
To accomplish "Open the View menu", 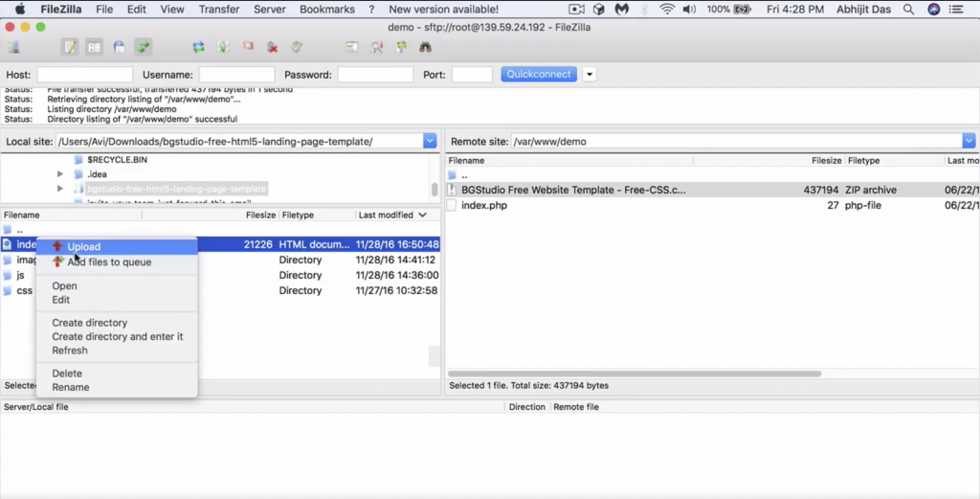I will pos(172,10).
